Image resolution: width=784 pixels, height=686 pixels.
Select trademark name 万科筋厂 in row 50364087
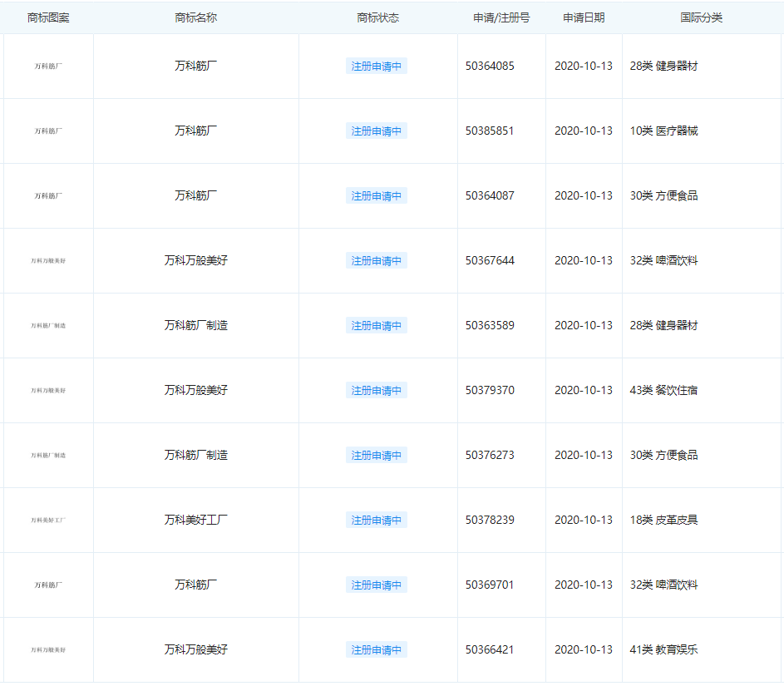pyautogui.click(x=195, y=195)
